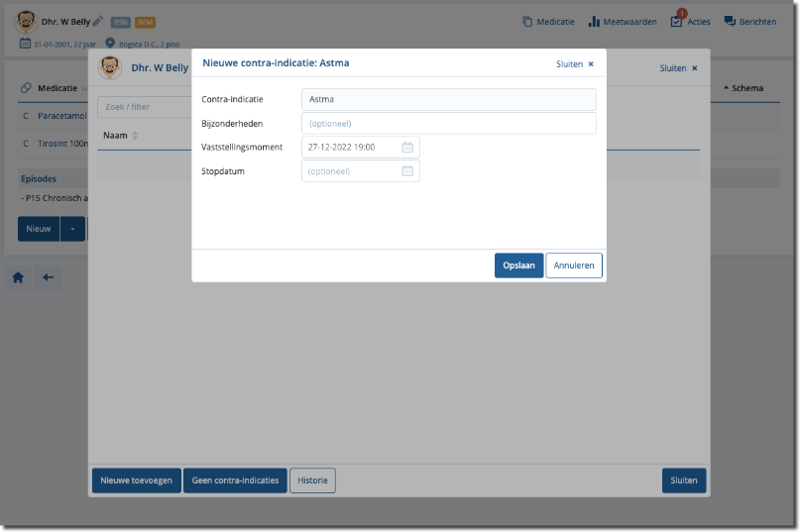Viewport: 800px width, 532px height.
Task: Select the Geen contra-indicaties button
Action: point(238,480)
